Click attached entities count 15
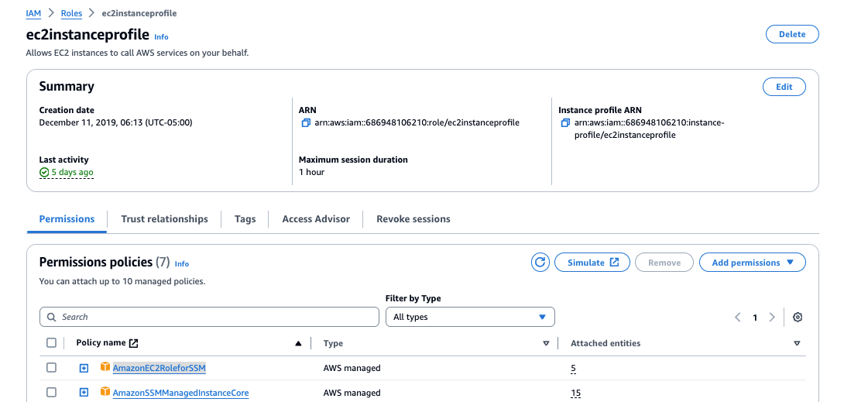868x402 pixels. (x=576, y=393)
